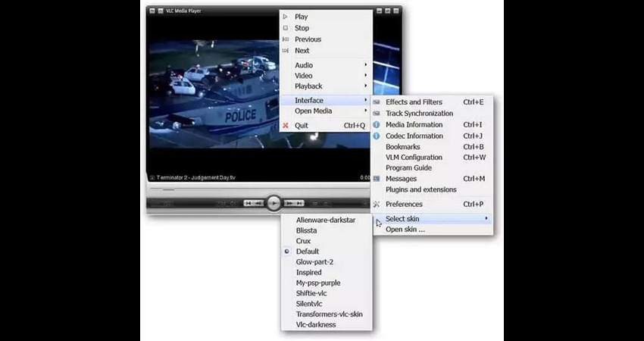Expand the Video submenu

[326, 76]
